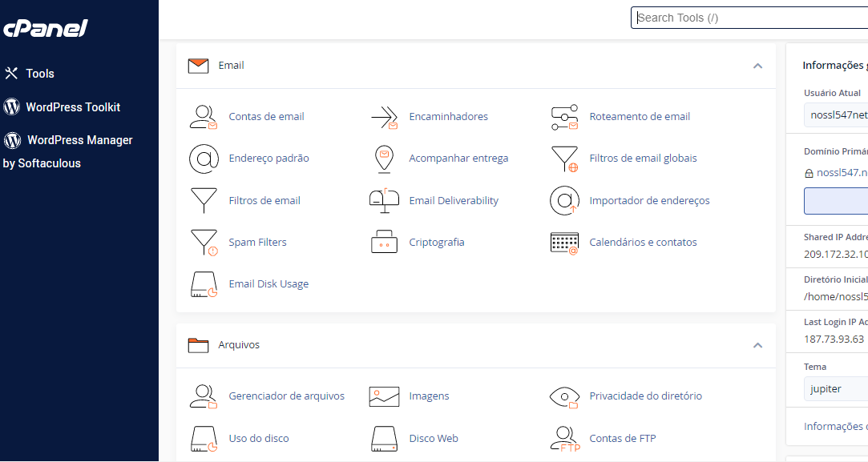Screen dimensions: 868x462
Task: Open the Contas de email icon
Action: tap(204, 117)
